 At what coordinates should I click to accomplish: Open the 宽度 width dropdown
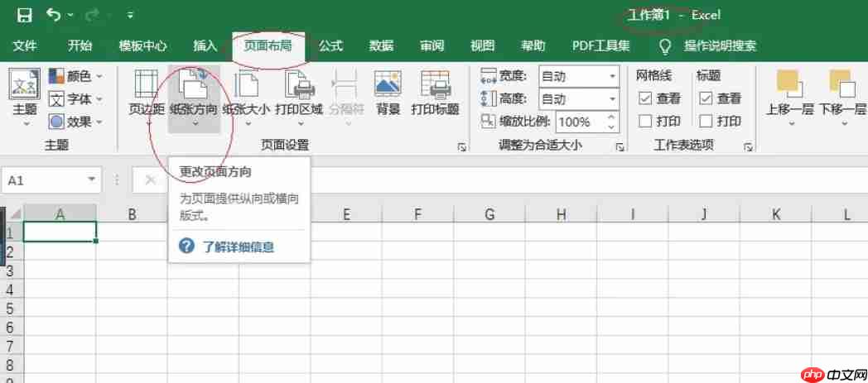pos(613,76)
